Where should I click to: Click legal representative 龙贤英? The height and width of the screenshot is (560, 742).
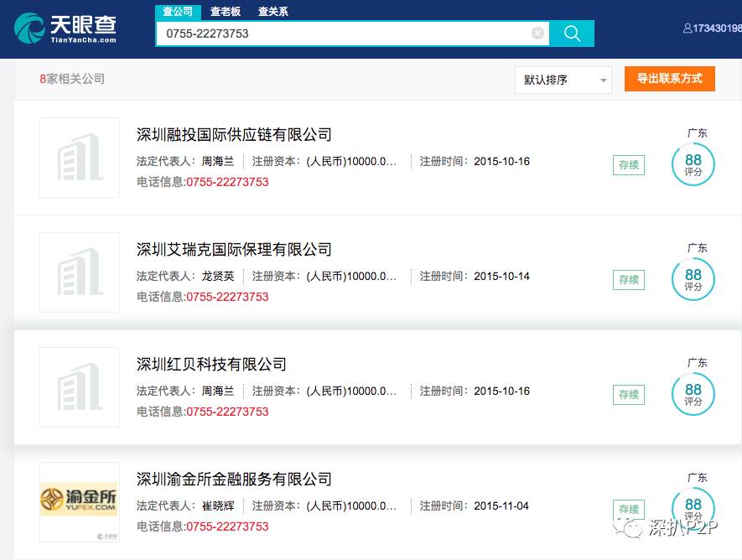[218, 277]
